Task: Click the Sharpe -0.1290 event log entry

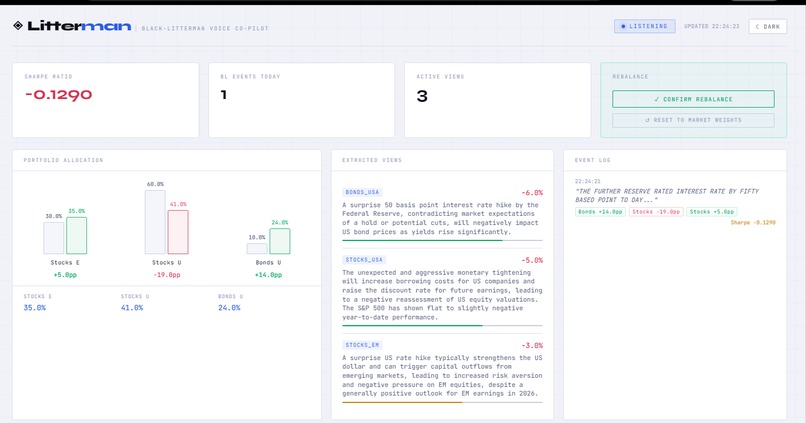Action: point(753,223)
